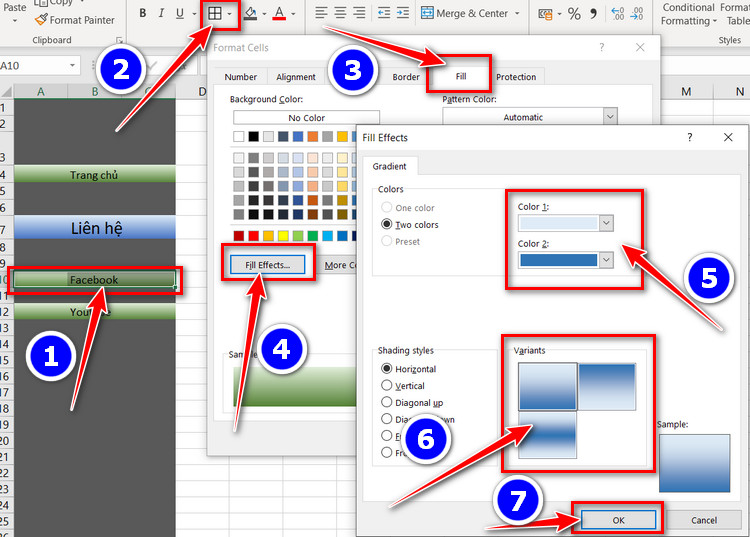Click No Color button
750x537 pixels.
coord(306,117)
